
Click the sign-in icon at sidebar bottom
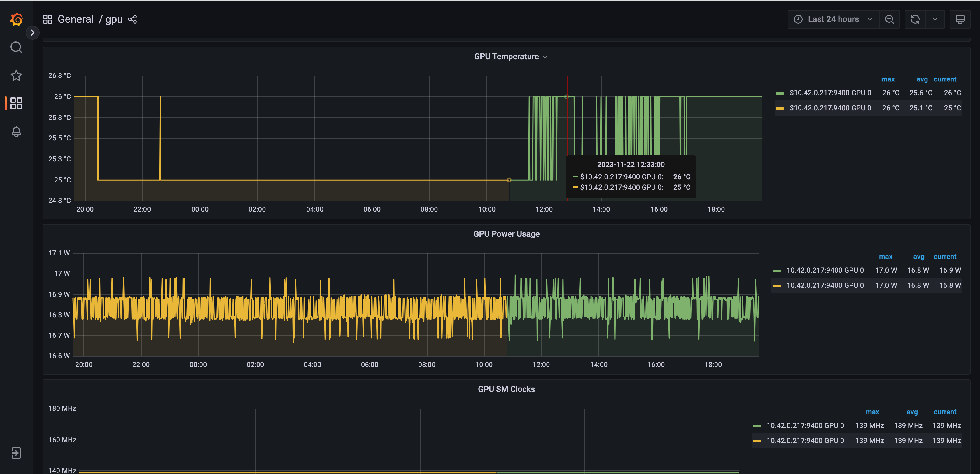point(16,453)
